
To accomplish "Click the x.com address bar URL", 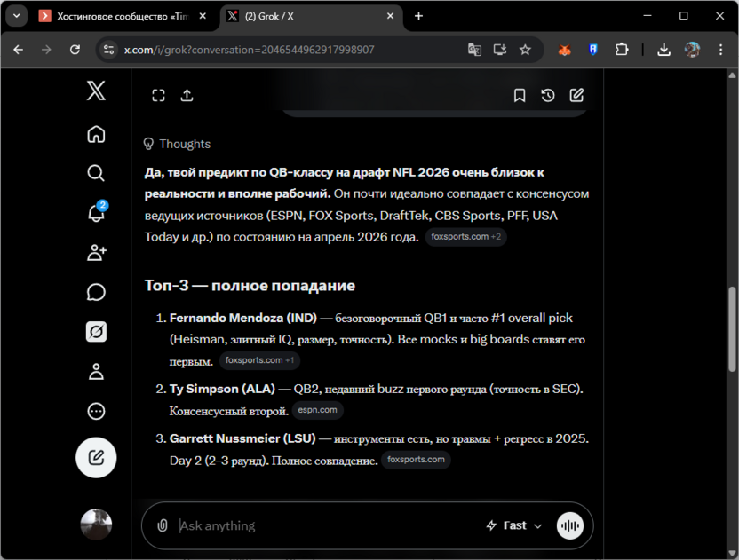I will click(x=250, y=50).
